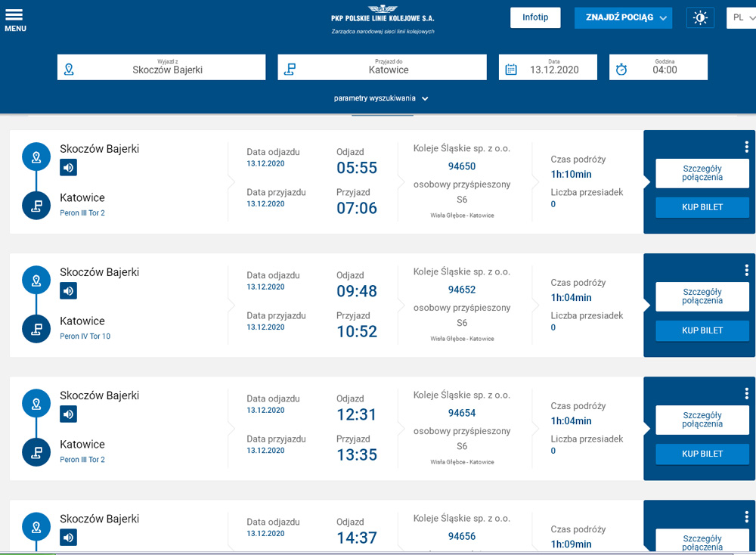
Task: Buy ticket (KUP BILET) for train 94650
Action: [702, 207]
